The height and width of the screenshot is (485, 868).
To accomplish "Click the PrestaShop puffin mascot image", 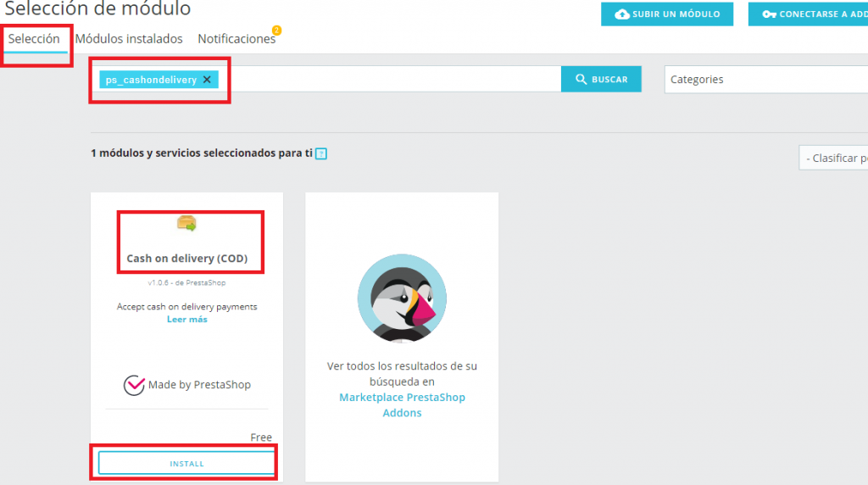I will 402,298.
